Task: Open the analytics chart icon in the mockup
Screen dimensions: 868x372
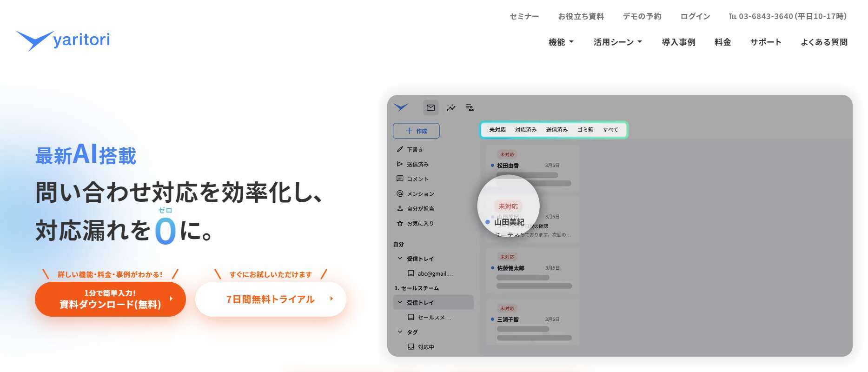Action: pyautogui.click(x=451, y=108)
